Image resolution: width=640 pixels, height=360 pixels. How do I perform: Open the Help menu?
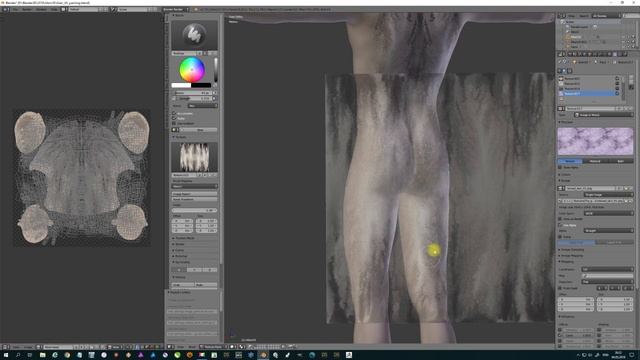pos(54,9)
